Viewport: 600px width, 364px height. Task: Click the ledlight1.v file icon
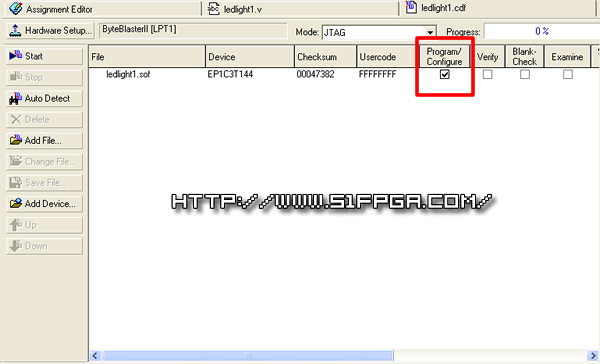pos(213,8)
